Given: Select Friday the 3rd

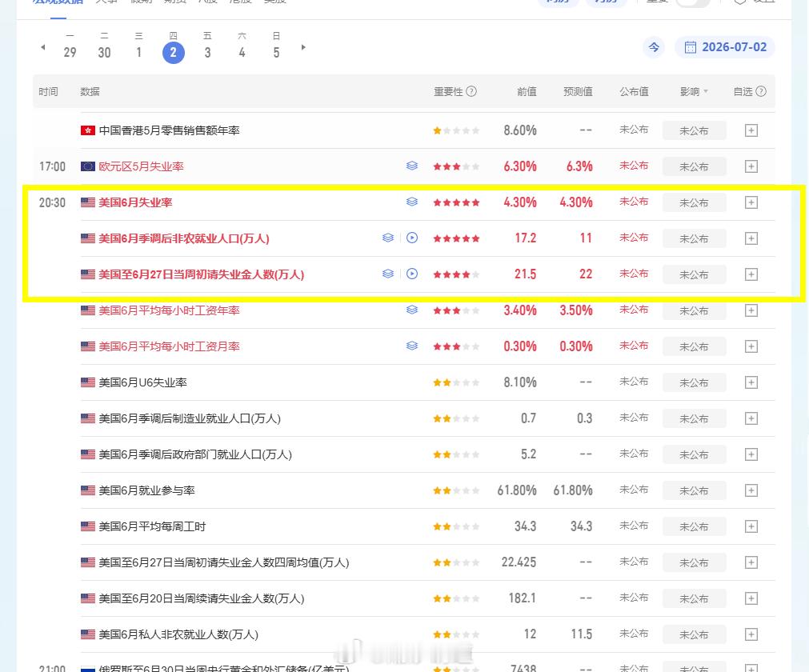Looking at the screenshot, I should coord(207,46).
